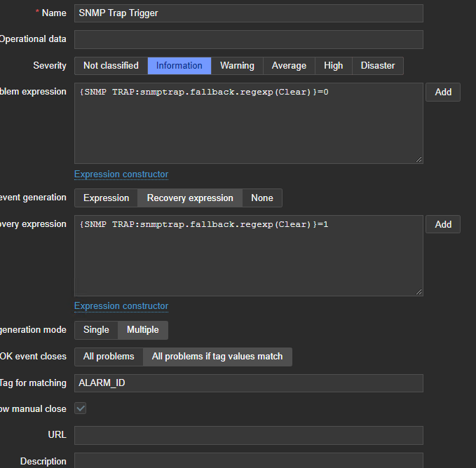Choose Warning severity

pos(237,66)
